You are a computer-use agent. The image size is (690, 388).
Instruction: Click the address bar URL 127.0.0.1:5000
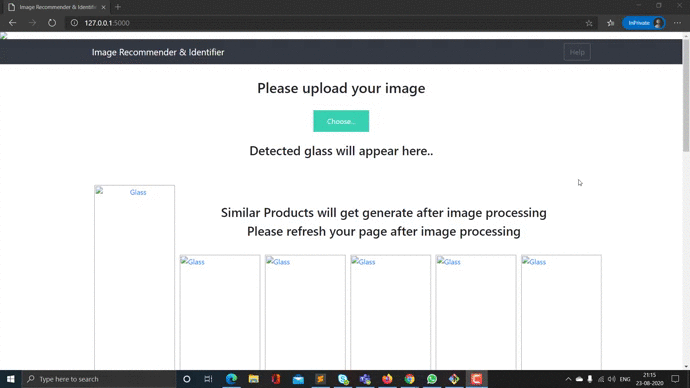[x=107, y=23]
